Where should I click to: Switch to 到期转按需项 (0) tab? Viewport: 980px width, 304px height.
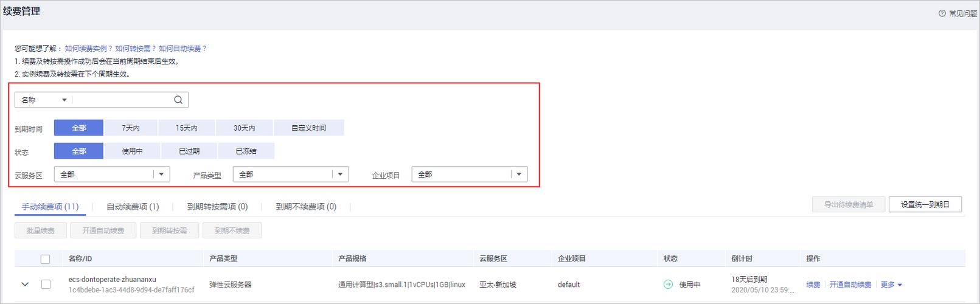pos(218,207)
